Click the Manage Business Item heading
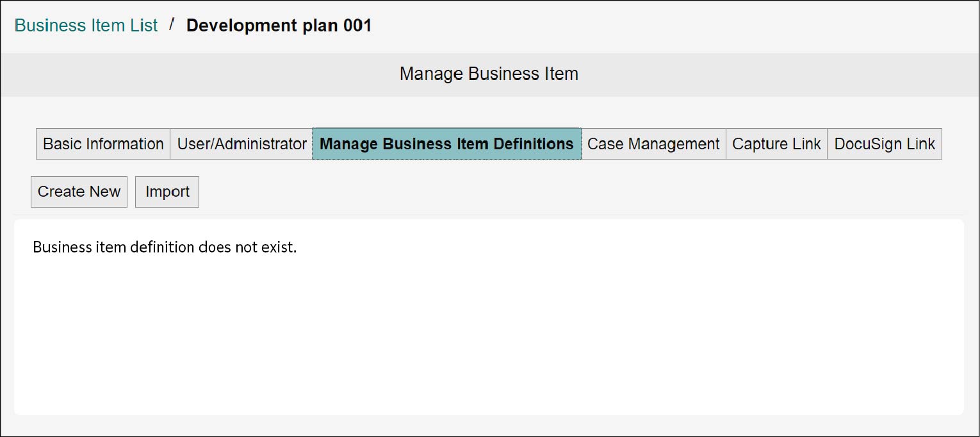980x437 pixels. pyautogui.click(x=489, y=74)
